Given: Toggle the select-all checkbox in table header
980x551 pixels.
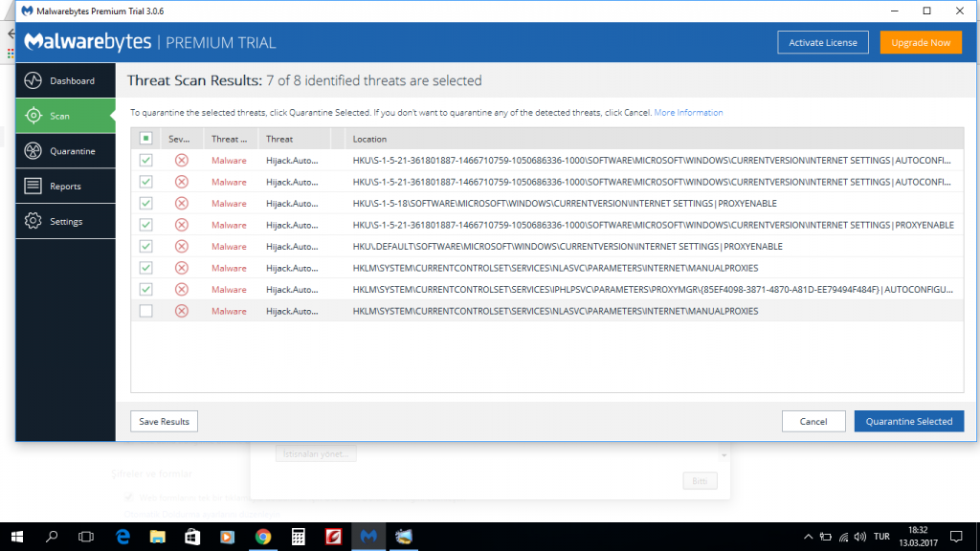Looking at the screenshot, I should pos(145,139).
